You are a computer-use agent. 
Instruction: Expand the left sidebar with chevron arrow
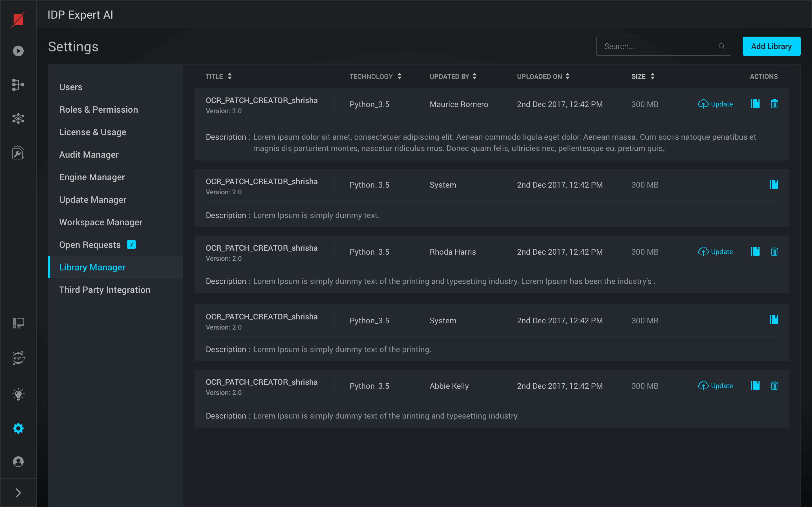tap(18, 493)
